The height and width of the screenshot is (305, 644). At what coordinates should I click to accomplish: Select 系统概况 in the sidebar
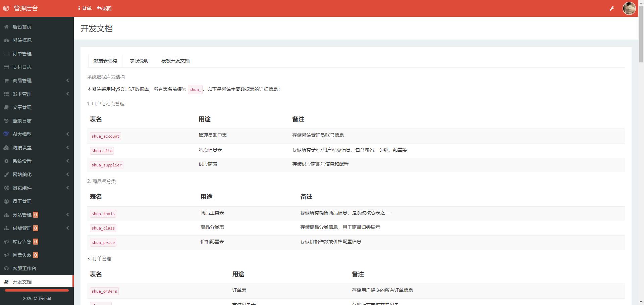pyautogui.click(x=22, y=40)
